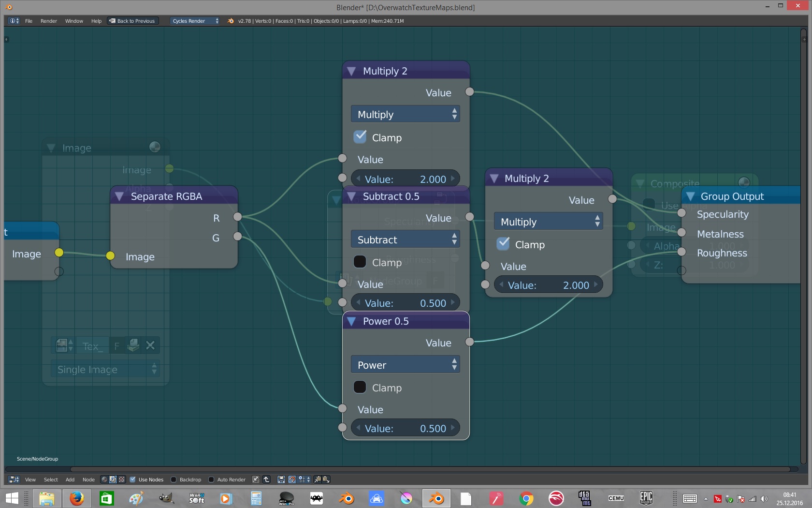Launch Firefox from the taskbar
This screenshot has width=812, height=508.
pyautogui.click(x=77, y=498)
